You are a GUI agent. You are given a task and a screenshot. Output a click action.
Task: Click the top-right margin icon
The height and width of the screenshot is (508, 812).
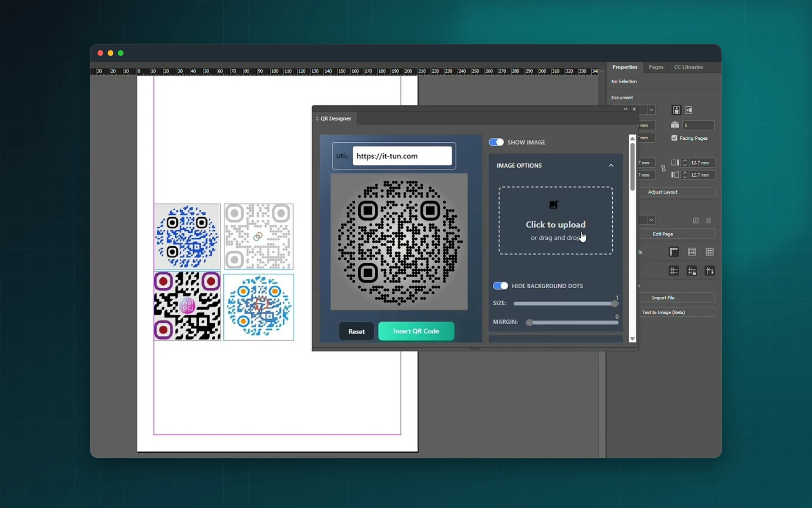click(675, 163)
